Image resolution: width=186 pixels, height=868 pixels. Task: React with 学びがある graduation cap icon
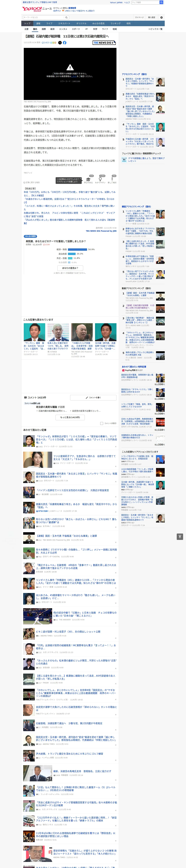89,180
